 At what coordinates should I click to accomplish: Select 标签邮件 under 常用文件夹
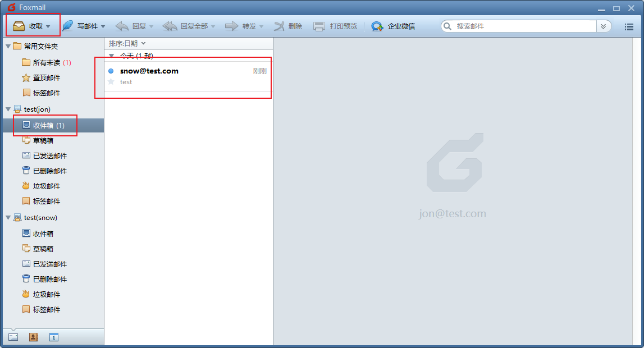pos(41,93)
